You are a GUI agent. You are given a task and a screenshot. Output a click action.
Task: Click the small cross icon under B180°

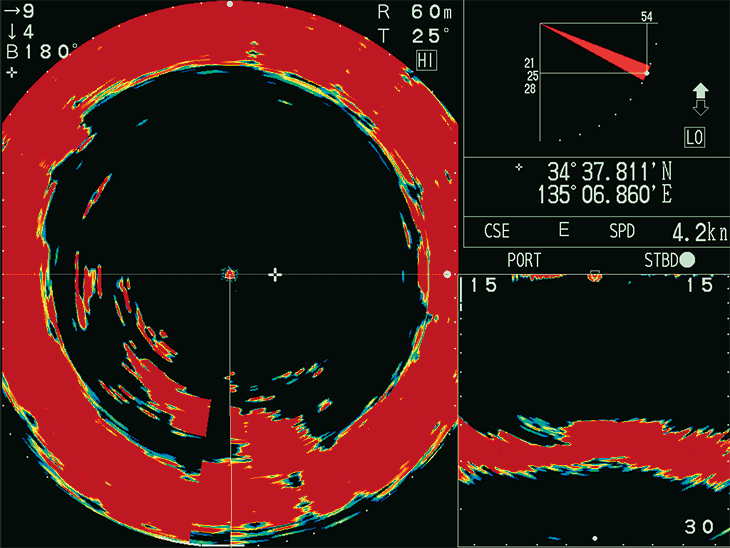[x=12, y=73]
